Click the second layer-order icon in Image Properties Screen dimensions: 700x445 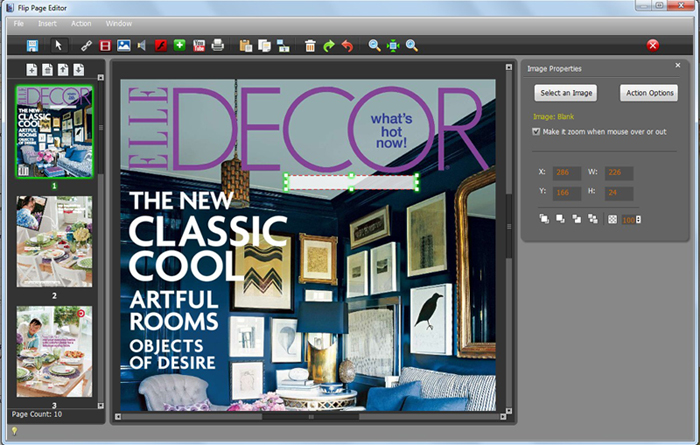[560, 219]
